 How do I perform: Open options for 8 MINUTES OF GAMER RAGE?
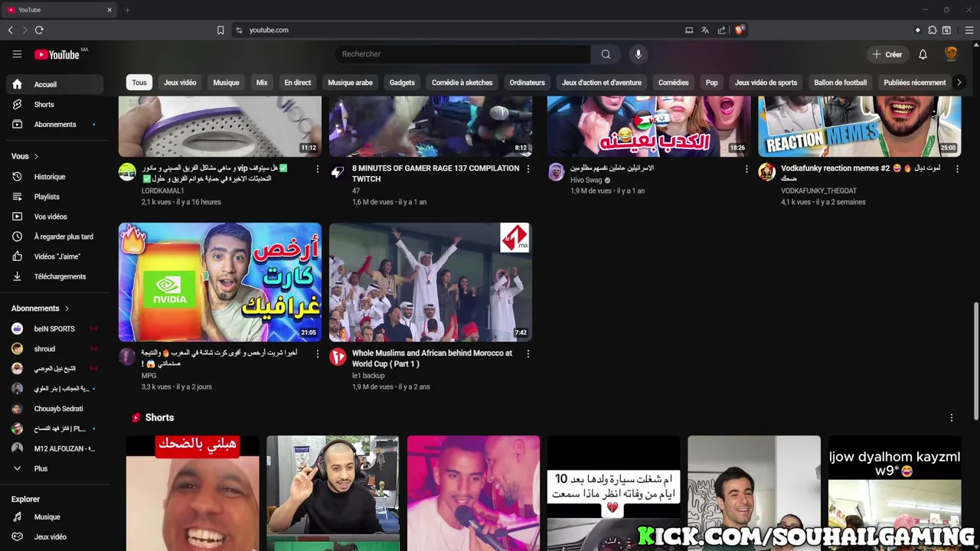pos(528,169)
